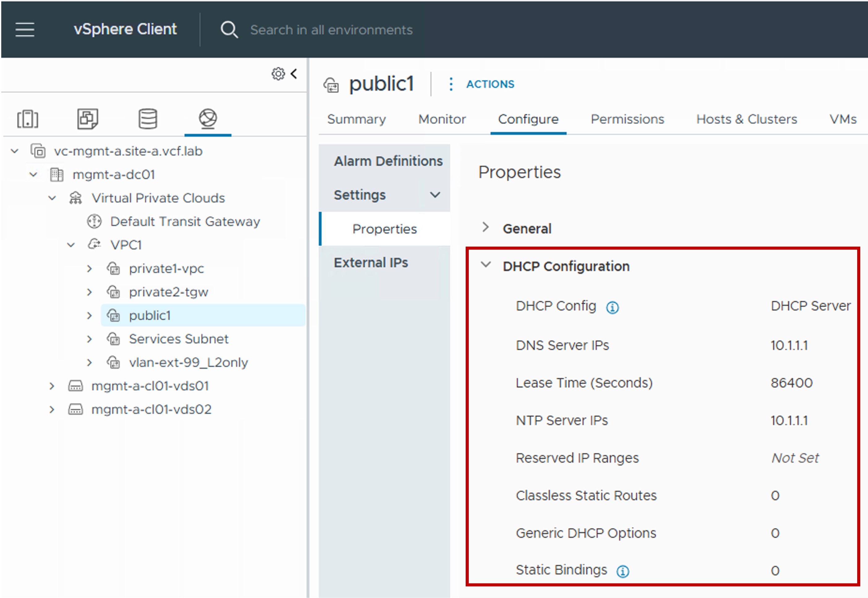
Task: Open External IPs in side menu
Action: pyautogui.click(x=371, y=263)
